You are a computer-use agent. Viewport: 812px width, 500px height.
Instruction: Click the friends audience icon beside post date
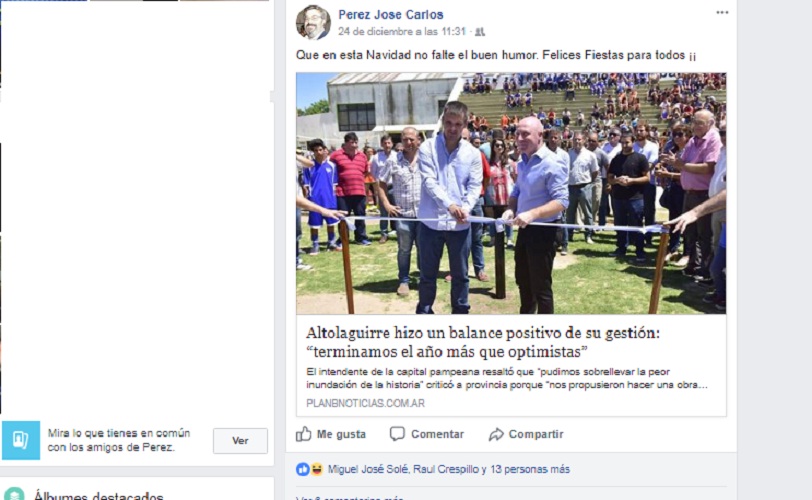(x=480, y=32)
